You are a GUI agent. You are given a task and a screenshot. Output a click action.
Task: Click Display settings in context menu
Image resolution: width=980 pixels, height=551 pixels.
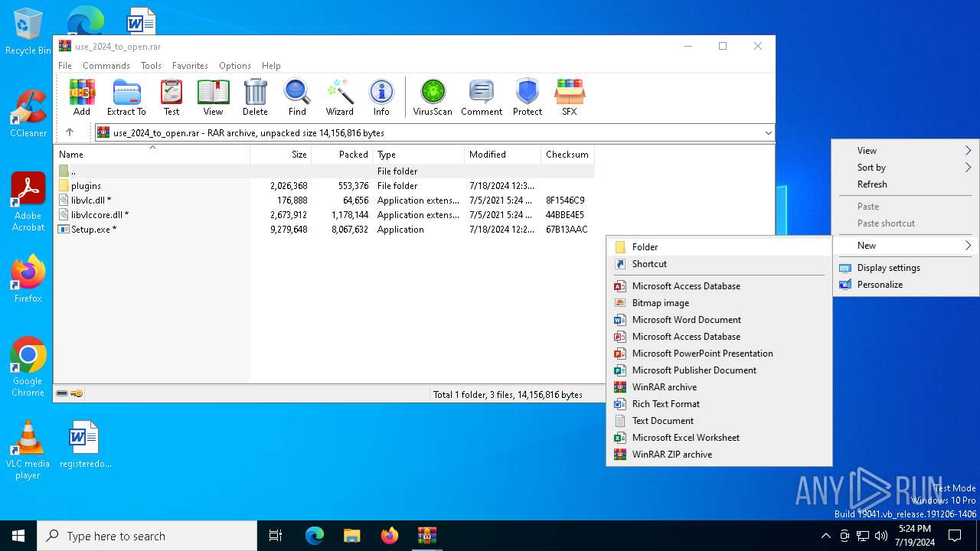(888, 268)
